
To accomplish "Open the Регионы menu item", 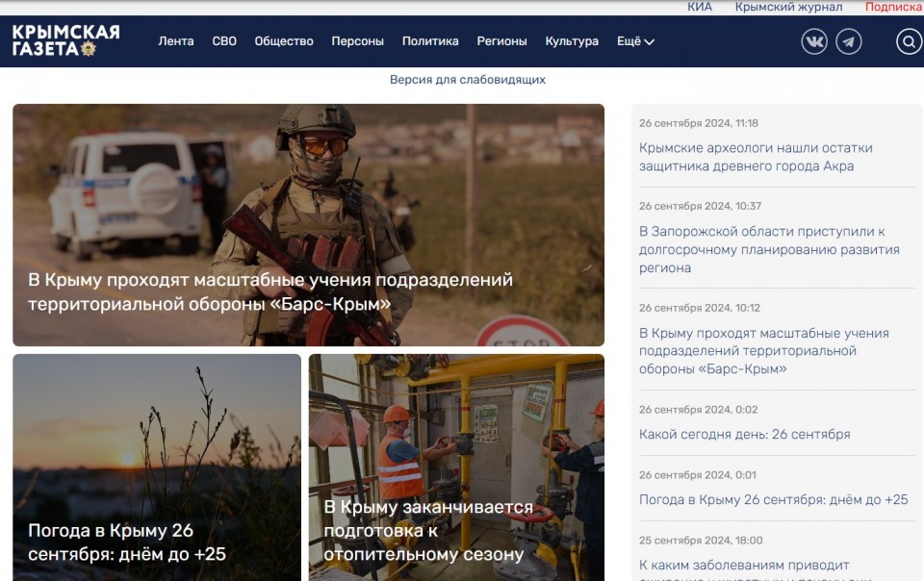I will (501, 41).
